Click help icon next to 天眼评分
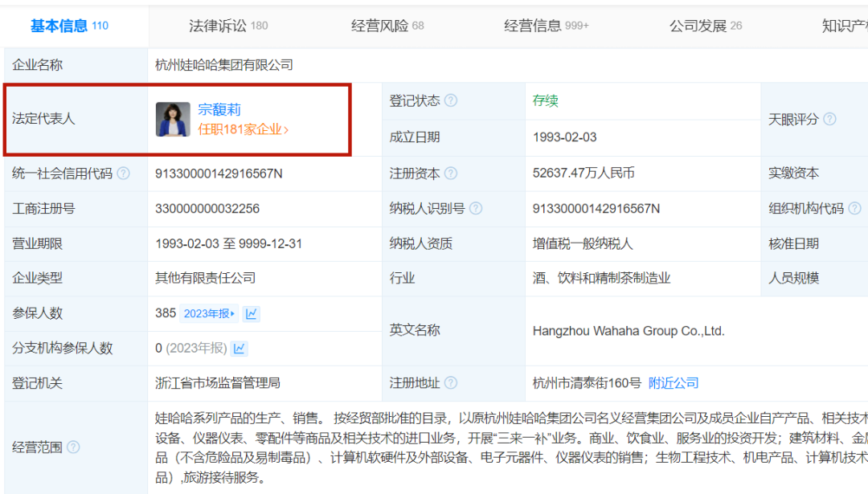Screen dimensions: 868x494 (x=829, y=119)
